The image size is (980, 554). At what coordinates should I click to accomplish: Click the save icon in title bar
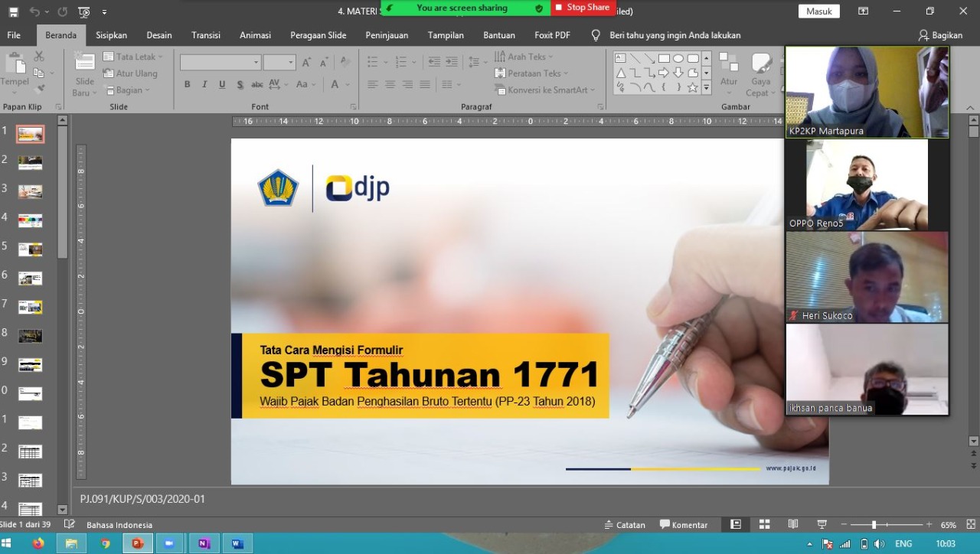click(13, 11)
